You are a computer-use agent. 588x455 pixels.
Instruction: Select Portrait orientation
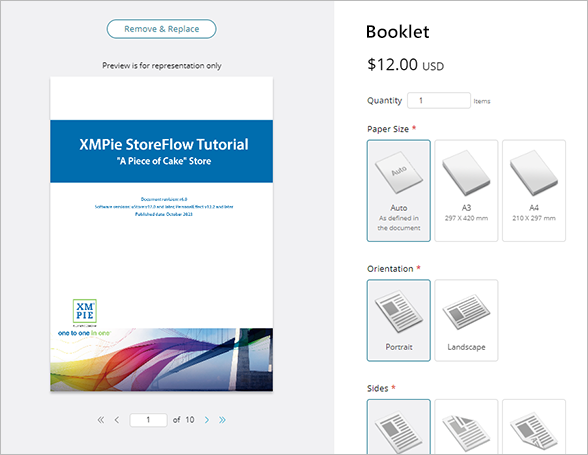coord(399,320)
